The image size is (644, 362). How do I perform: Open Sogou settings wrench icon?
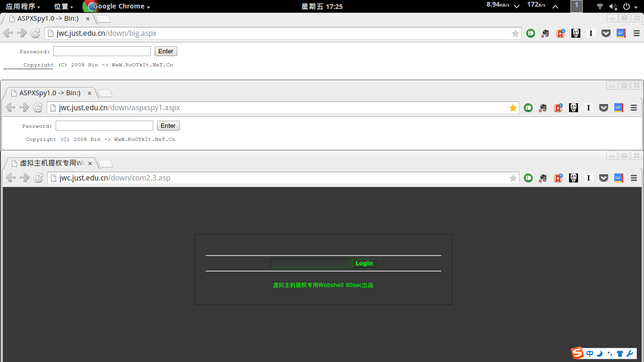629,354
